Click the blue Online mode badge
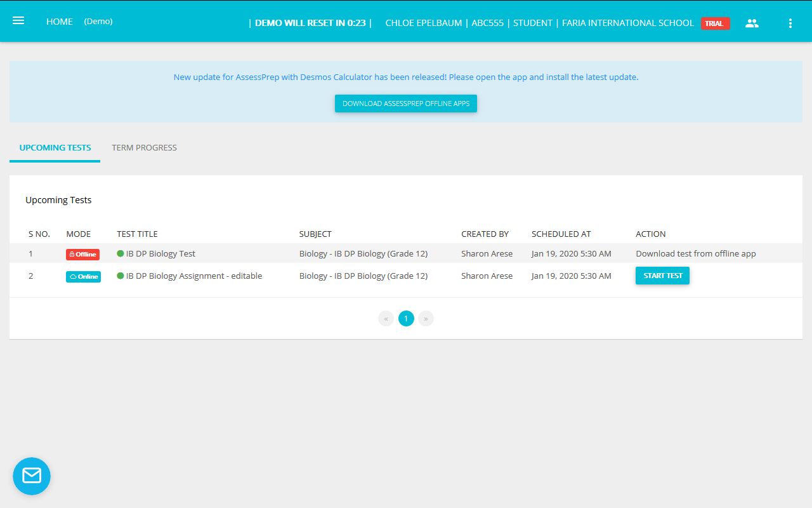The height and width of the screenshot is (508, 812). click(83, 276)
